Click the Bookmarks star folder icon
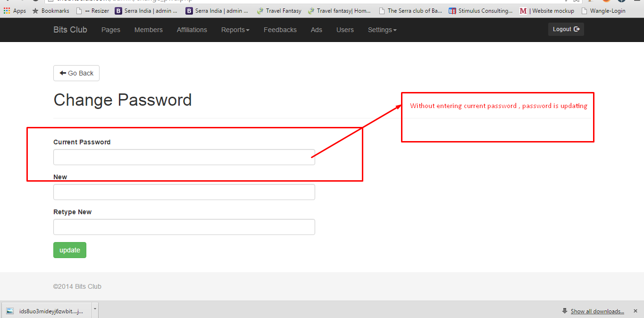This screenshot has height=318, width=644. (35, 10)
